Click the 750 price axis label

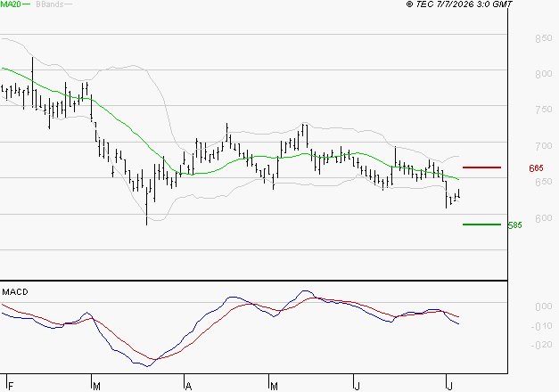point(544,110)
